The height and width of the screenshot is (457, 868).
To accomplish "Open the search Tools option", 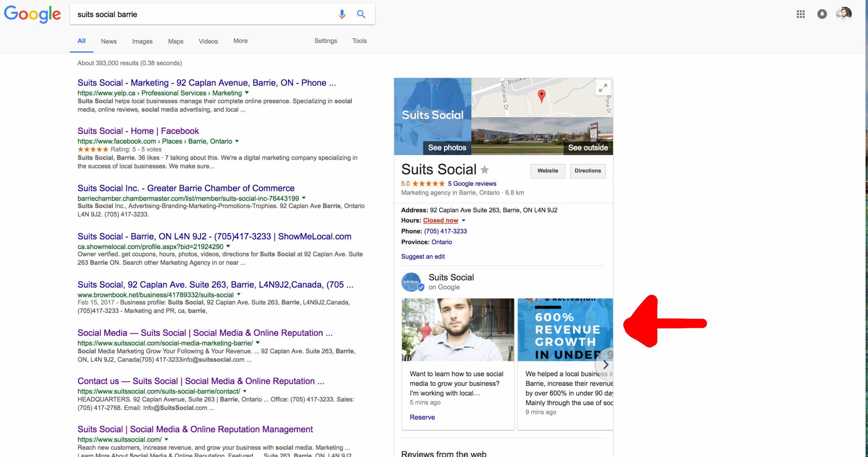I will [359, 41].
